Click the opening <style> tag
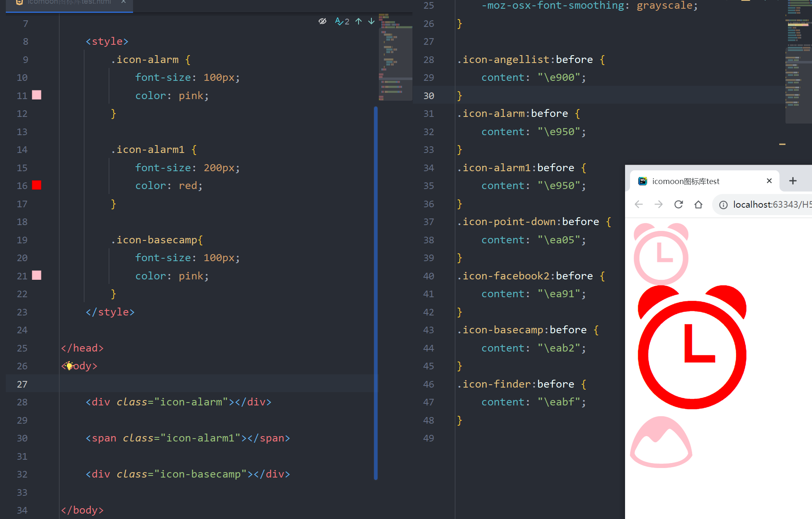Image resolution: width=812 pixels, height=519 pixels. coord(107,41)
